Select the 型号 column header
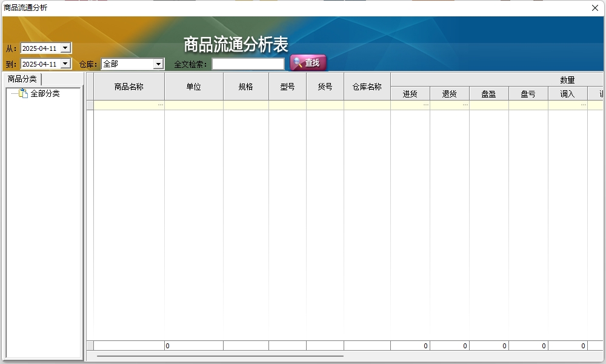 287,87
